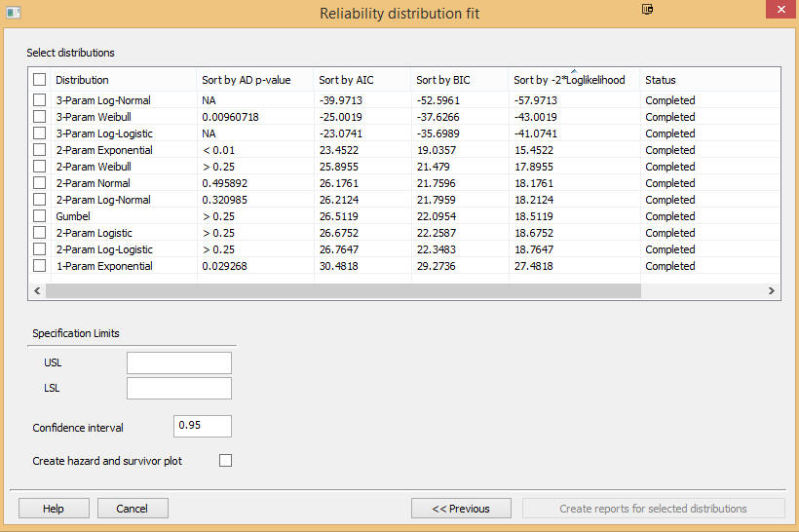Click the small pin icon in title bar
Viewport: 799px width, 532px height.
647,10
